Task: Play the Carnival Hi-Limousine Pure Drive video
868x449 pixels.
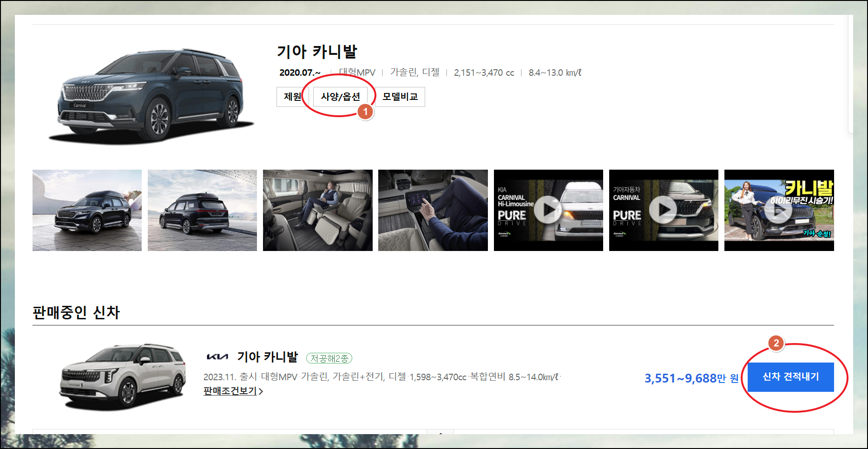Action: [x=548, y=210]
